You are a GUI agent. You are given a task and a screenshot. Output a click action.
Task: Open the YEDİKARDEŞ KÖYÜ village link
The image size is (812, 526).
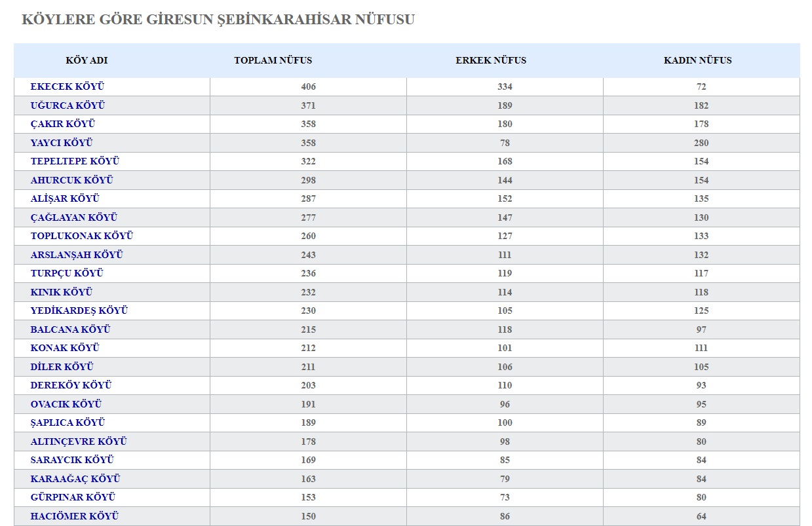tap(79, 310)
